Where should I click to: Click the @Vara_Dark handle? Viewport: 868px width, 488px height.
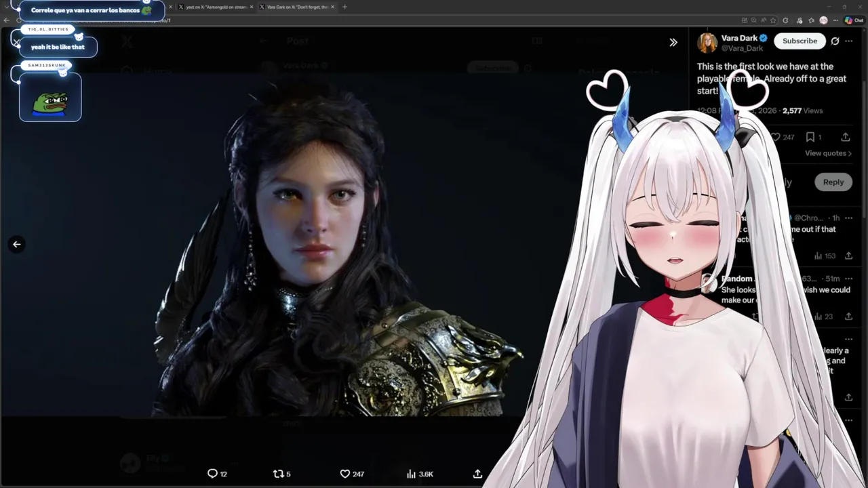click(x=742, y=48)
